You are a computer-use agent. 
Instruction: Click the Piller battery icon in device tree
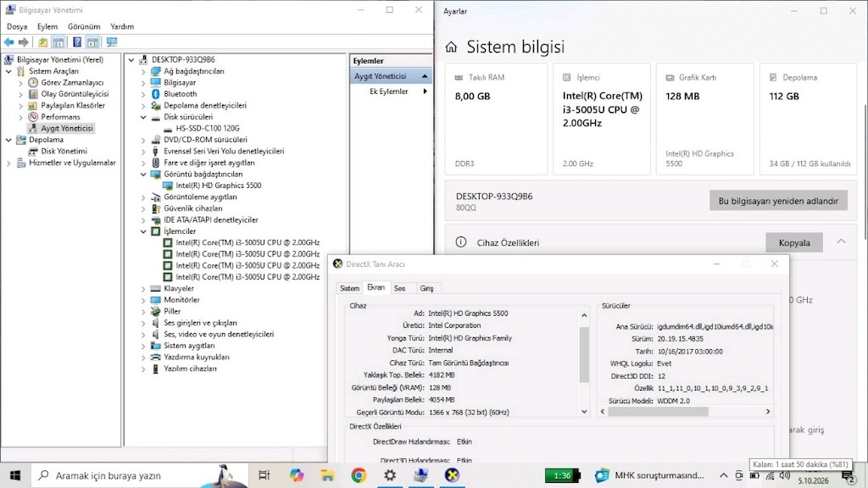tap(156, 312)
